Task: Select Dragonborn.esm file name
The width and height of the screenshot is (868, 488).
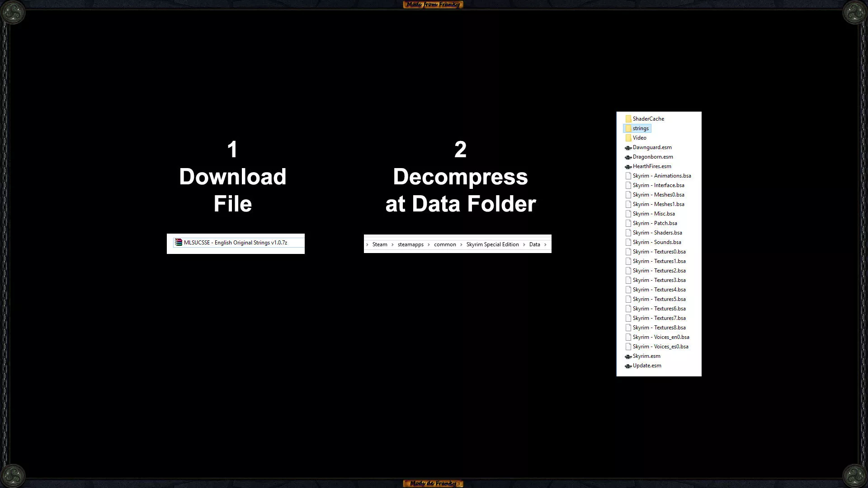Action: point(653,157)
